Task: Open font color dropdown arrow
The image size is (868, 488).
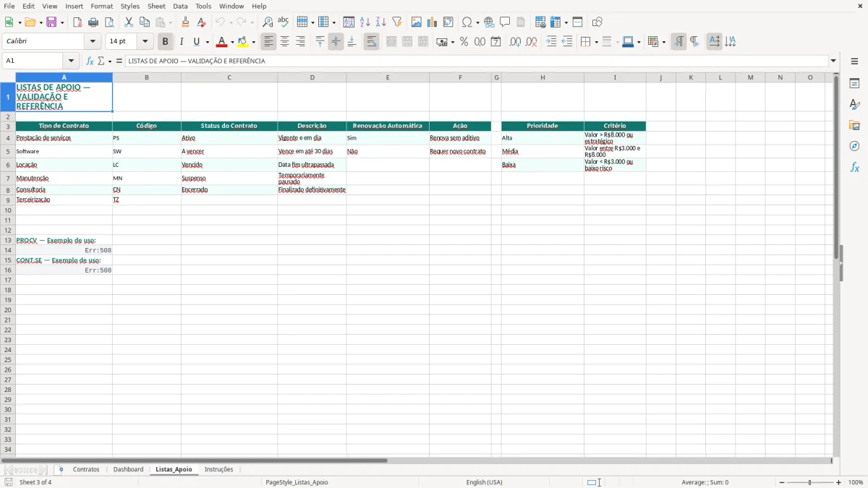Action: tap(232, 42)
